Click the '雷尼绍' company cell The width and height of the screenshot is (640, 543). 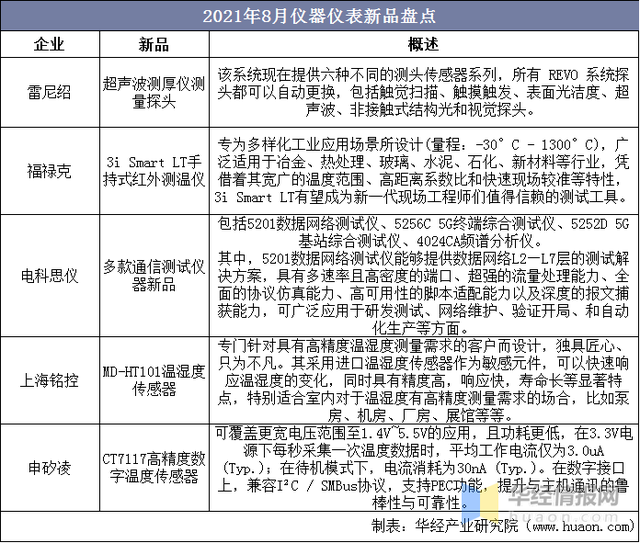(49, 93)
